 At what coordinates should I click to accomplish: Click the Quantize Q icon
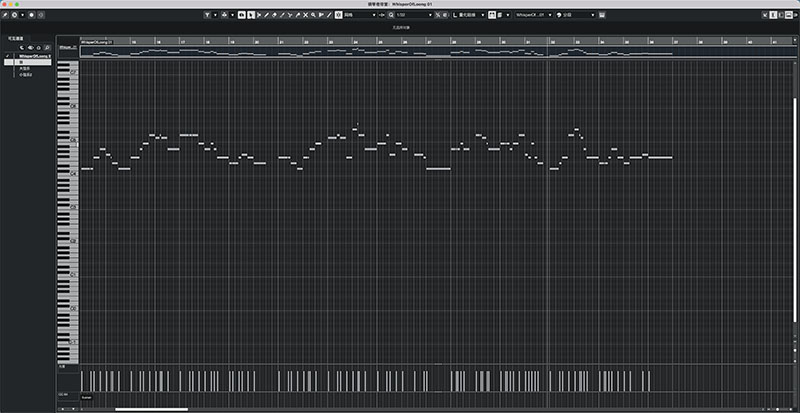(x=391, y=15)
